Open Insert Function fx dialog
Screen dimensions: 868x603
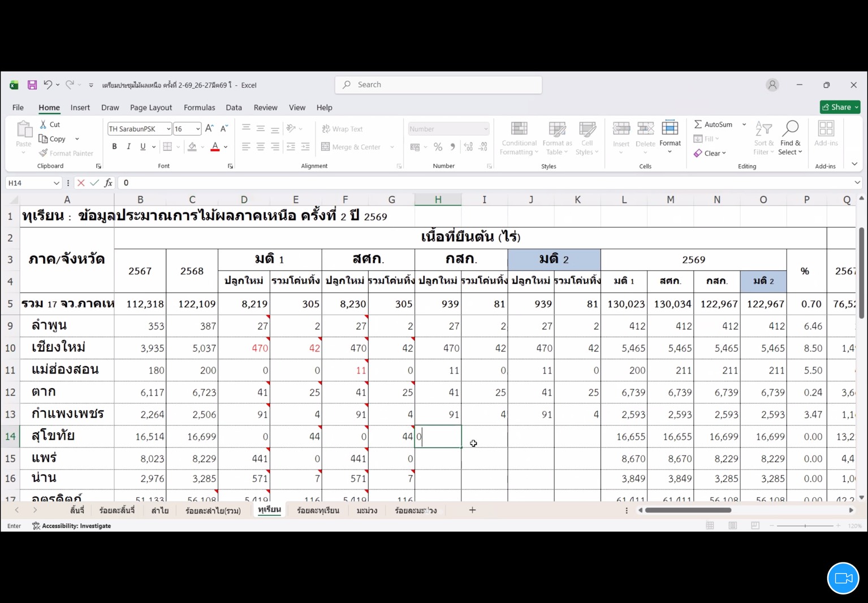pos(108,183)
